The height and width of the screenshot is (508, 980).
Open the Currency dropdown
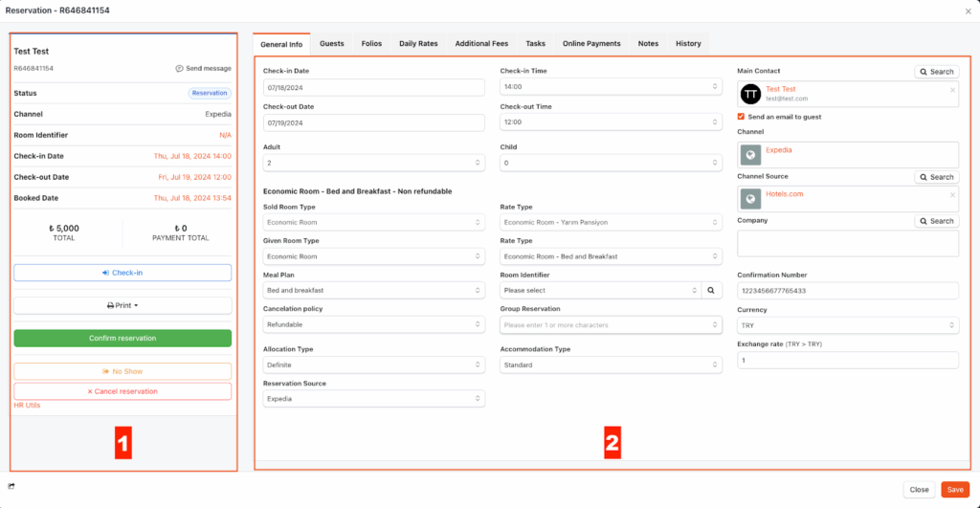click(x=847, y=325)
